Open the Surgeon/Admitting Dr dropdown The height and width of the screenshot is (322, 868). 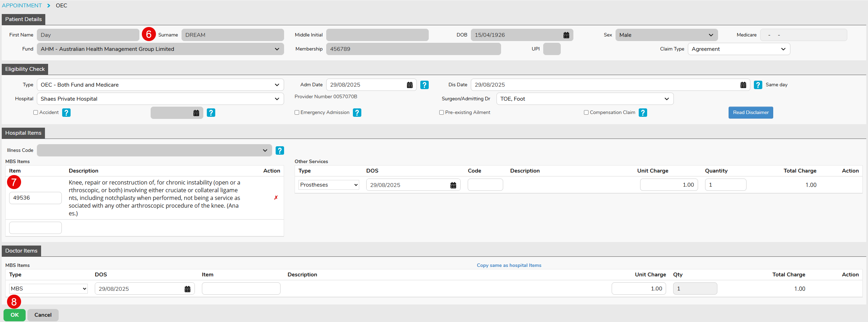pyautogui.click(x=585, y=99)
